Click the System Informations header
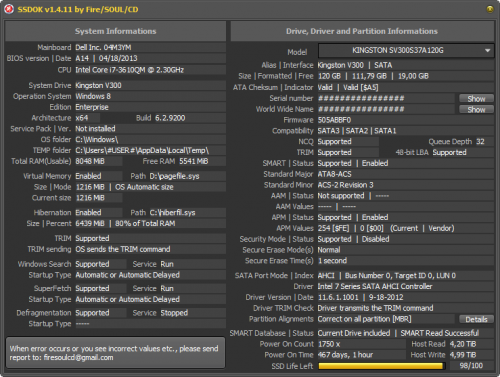Image resolution: width=500 pixels, height=377 pixels. click(115, 31)
